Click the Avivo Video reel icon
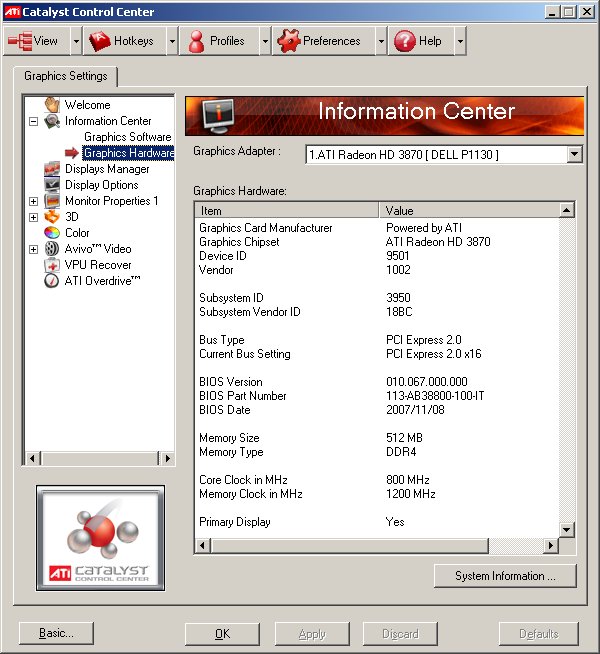The width and height of the screenshot is (600, 654). click(52, 249)
